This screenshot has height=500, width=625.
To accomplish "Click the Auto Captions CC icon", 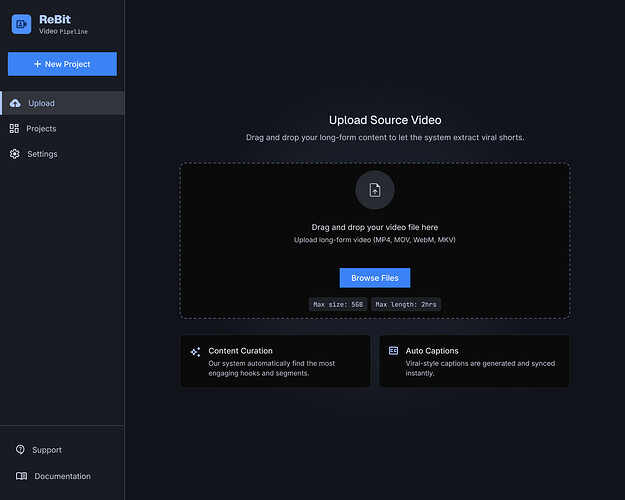I will click(x=393, y=350).
